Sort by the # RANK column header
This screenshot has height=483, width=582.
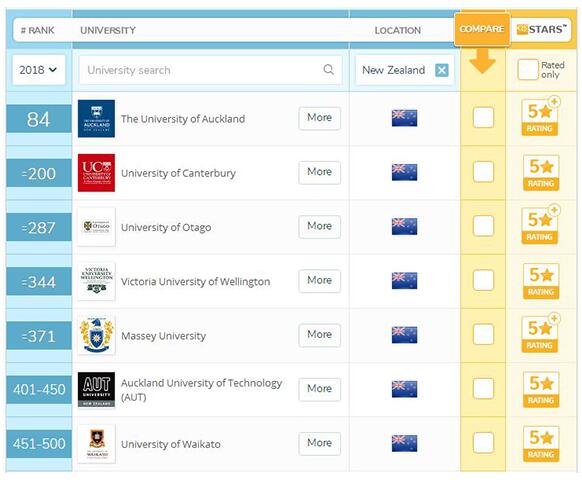pyautogui.click(x=37, y=30)
